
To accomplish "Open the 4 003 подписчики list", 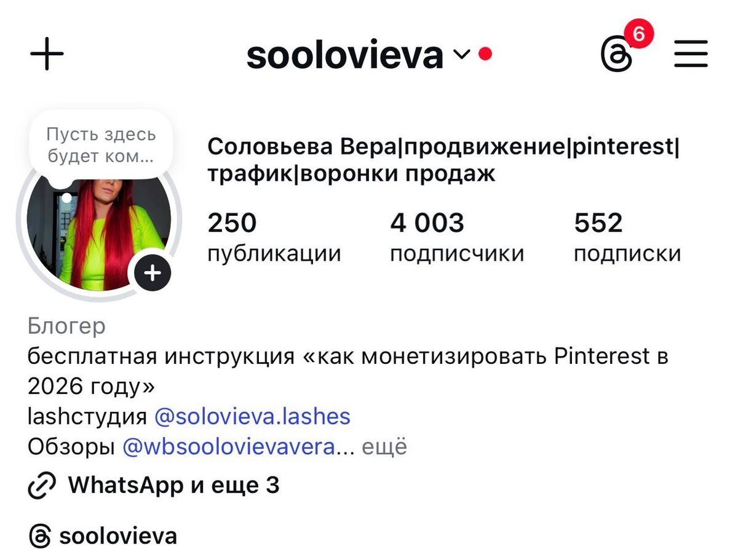I will coord(457,237).
